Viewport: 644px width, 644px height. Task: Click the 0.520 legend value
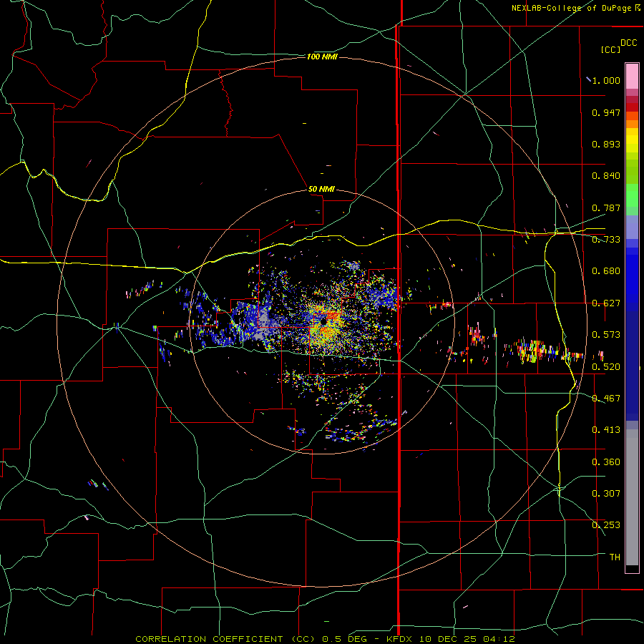606,367
